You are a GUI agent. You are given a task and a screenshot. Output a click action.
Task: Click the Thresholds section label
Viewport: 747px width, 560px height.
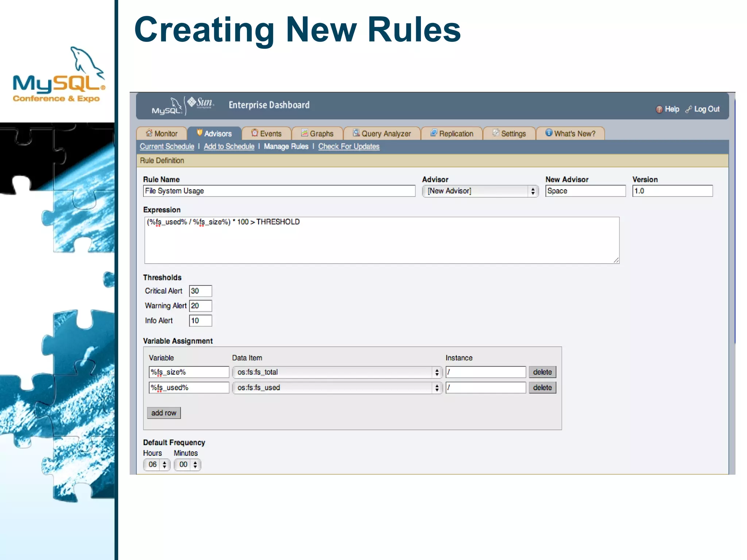pos(162,277)
